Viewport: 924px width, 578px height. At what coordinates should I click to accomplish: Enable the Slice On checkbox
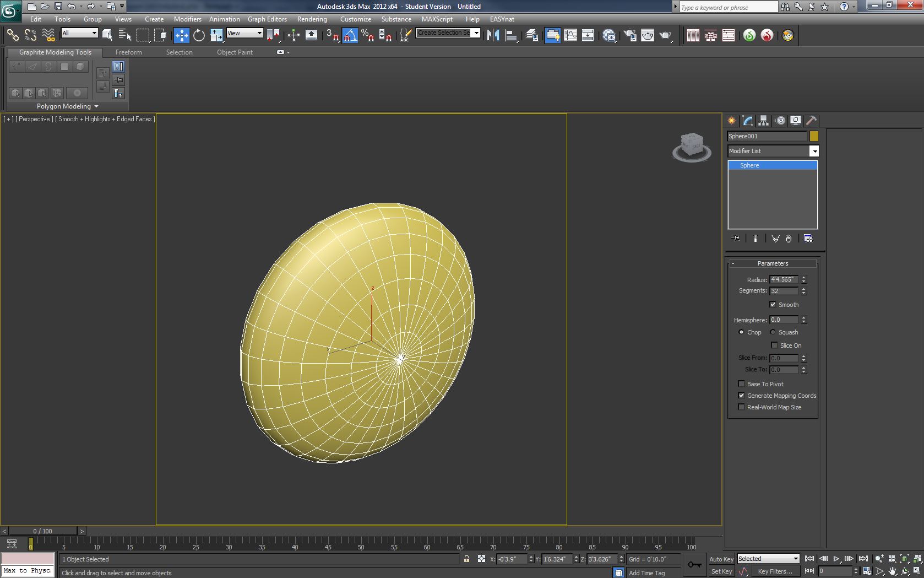pos(774,345)
